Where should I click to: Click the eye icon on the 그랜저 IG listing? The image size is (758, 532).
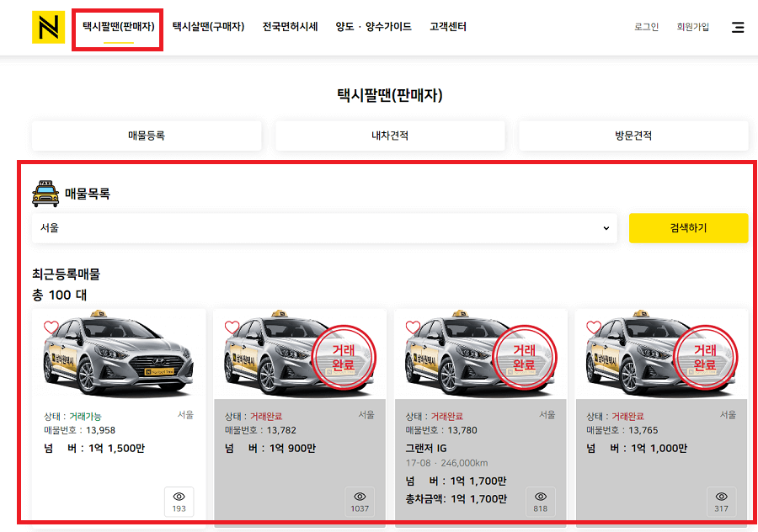tap(540, 502)
